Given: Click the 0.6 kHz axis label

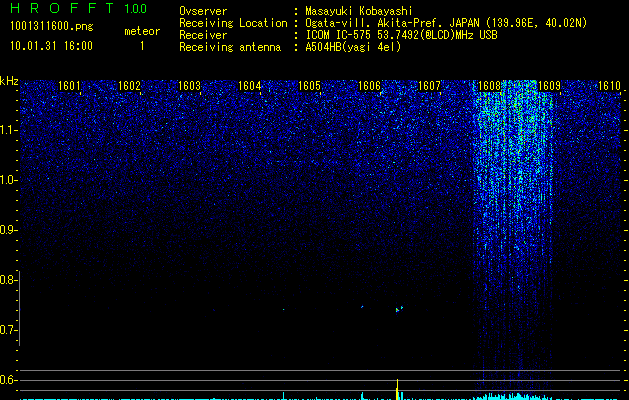Looking at the screenshot, I should click(7, 380).
